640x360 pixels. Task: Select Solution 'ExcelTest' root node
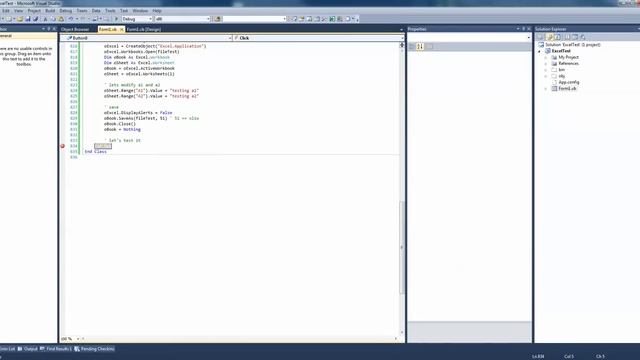tap(569, 45)
